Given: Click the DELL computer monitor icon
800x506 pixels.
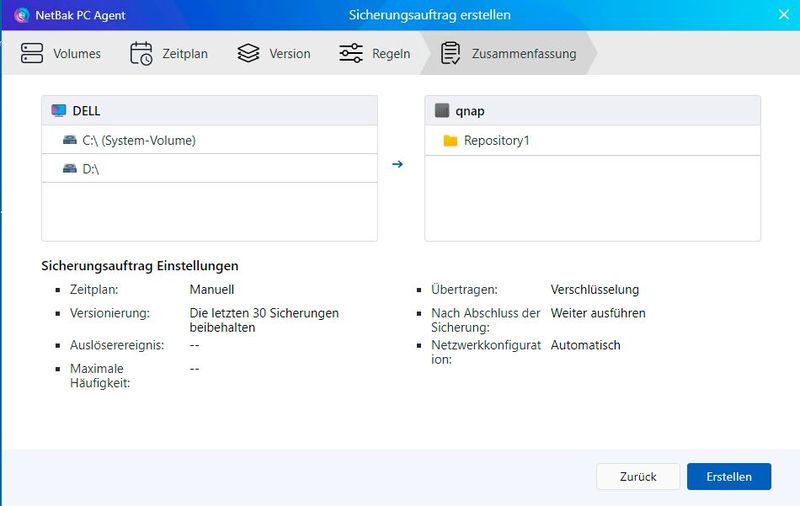Looking at the screenshot, I should point(59,110).
